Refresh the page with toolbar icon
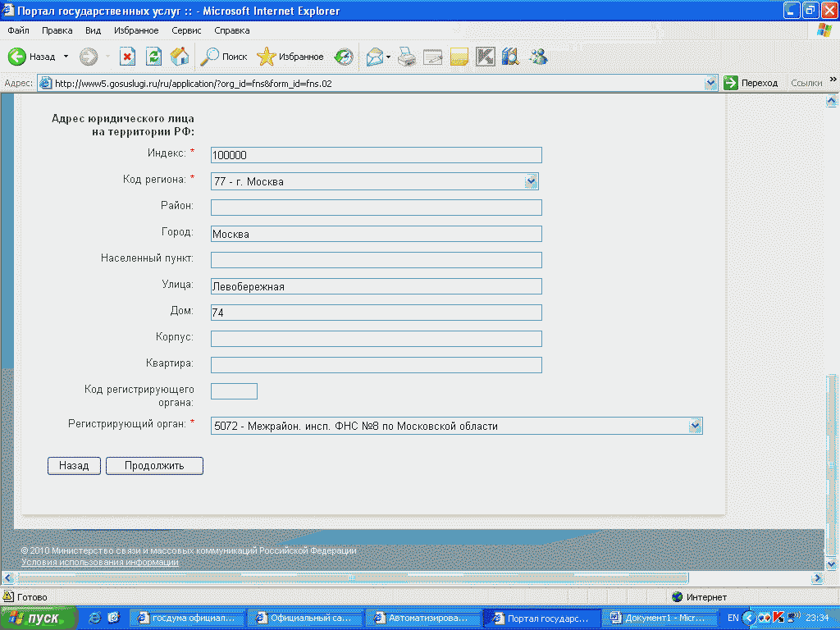840x630 pixels. tap(153, 57)
